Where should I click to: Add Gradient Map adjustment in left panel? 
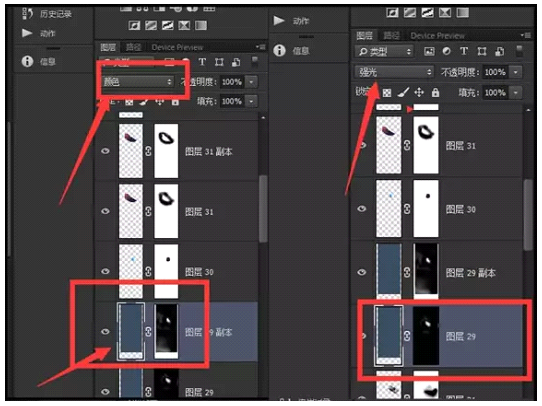[x=201, y=25]
